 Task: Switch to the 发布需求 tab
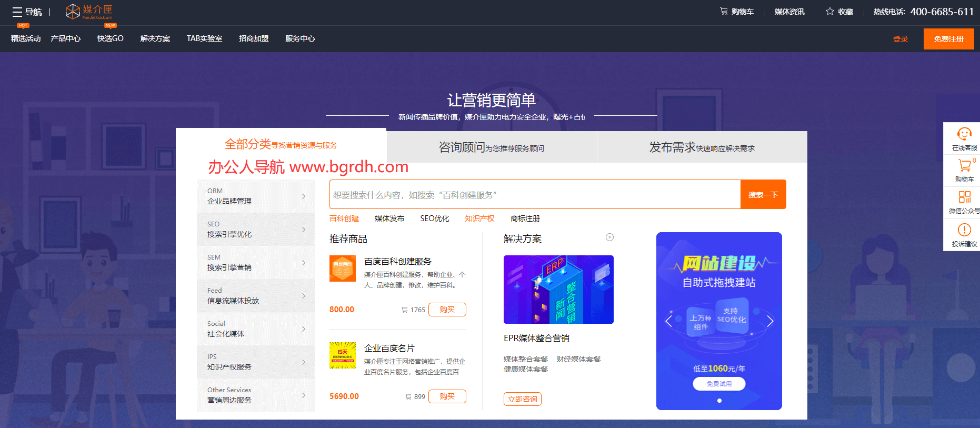click(x=702, y=147)
